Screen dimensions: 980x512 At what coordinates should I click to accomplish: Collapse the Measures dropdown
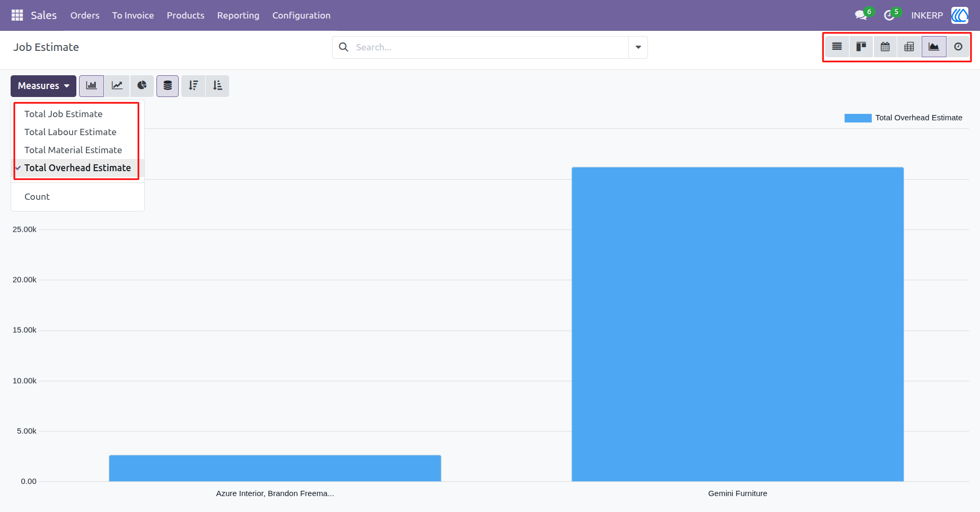click(43, 86)
